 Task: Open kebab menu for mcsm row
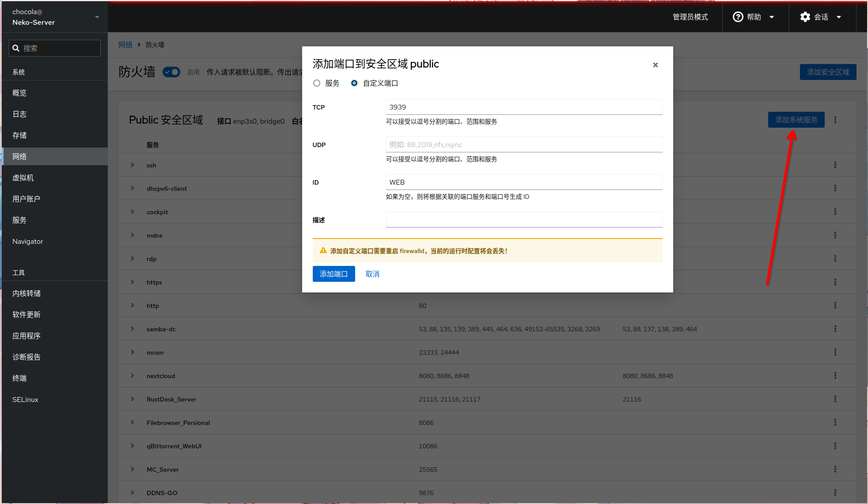click(835, 352)
